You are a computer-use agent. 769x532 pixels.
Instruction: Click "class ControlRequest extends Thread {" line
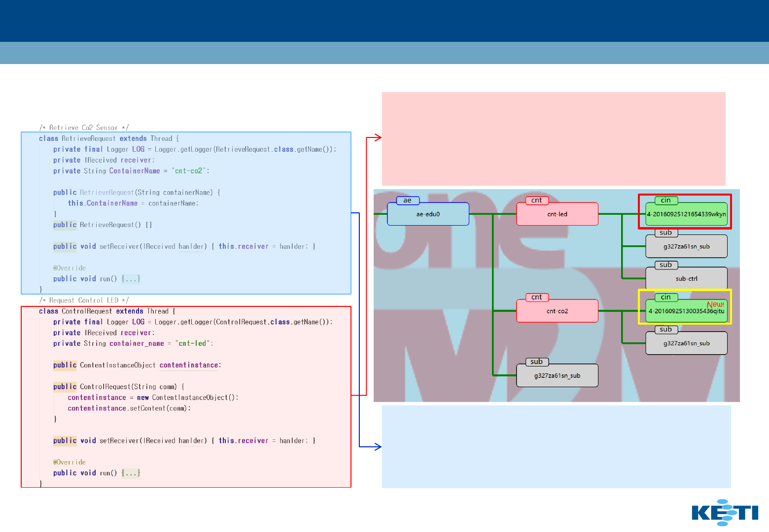click(x=107, y=311)
